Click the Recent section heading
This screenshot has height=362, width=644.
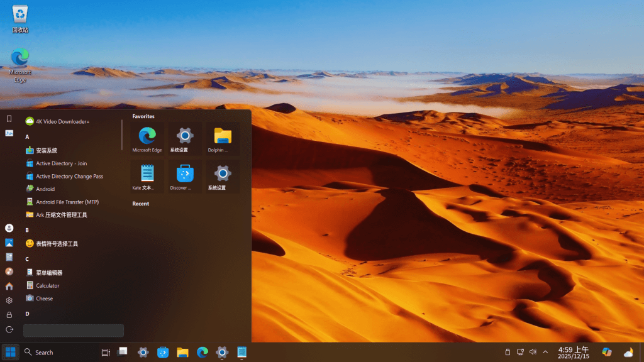140,204
